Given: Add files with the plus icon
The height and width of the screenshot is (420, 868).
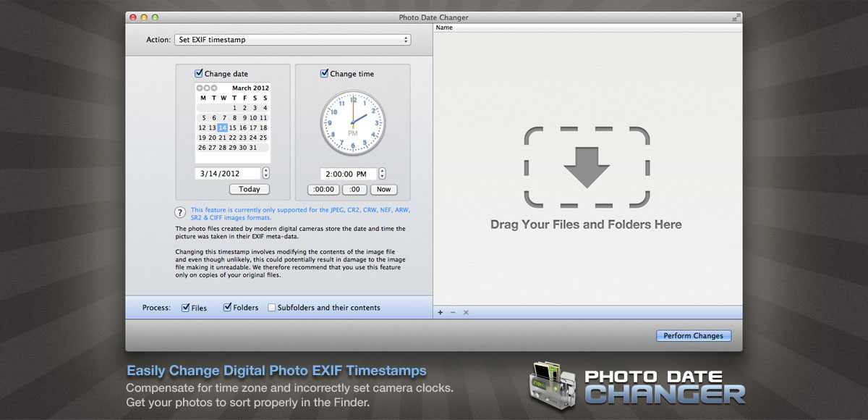Looking at the screenshot, I should point(441,312).
